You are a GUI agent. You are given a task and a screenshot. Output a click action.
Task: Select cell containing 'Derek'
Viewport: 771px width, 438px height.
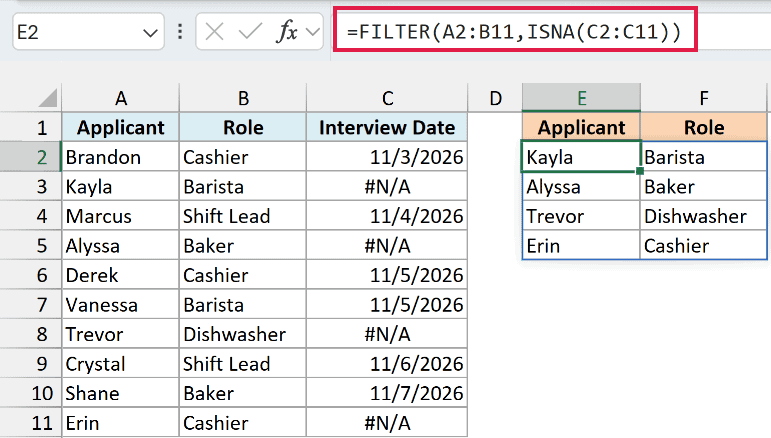pos(120,275)
